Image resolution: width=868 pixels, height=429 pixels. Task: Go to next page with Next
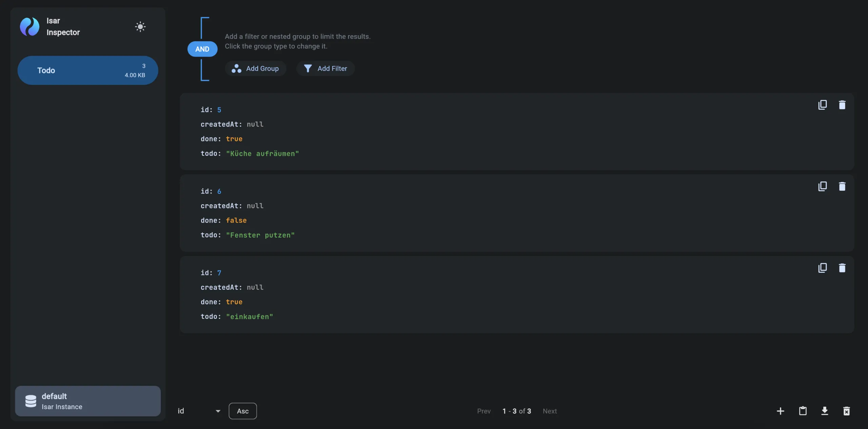549,411
